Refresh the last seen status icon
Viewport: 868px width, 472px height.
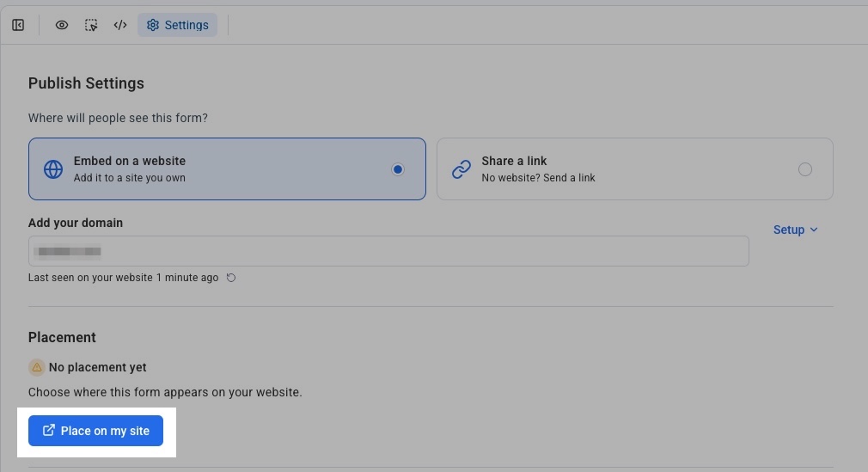(x=231, y=278)
